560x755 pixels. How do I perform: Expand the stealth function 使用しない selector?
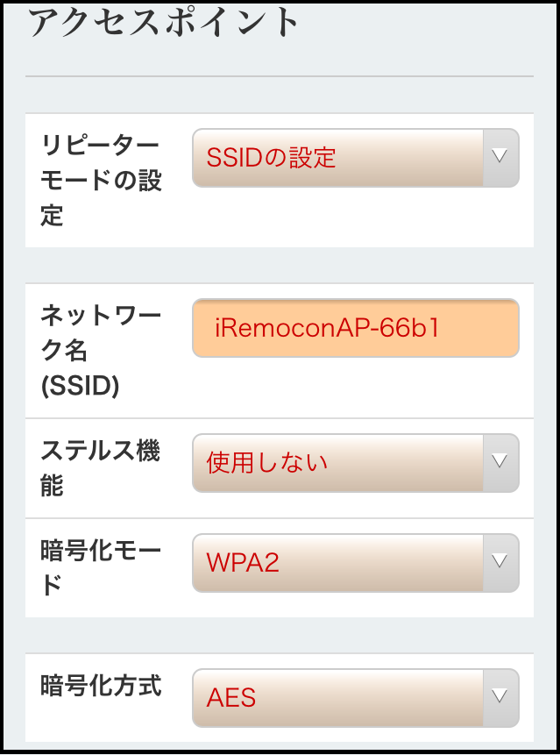(x=337, y=462)
